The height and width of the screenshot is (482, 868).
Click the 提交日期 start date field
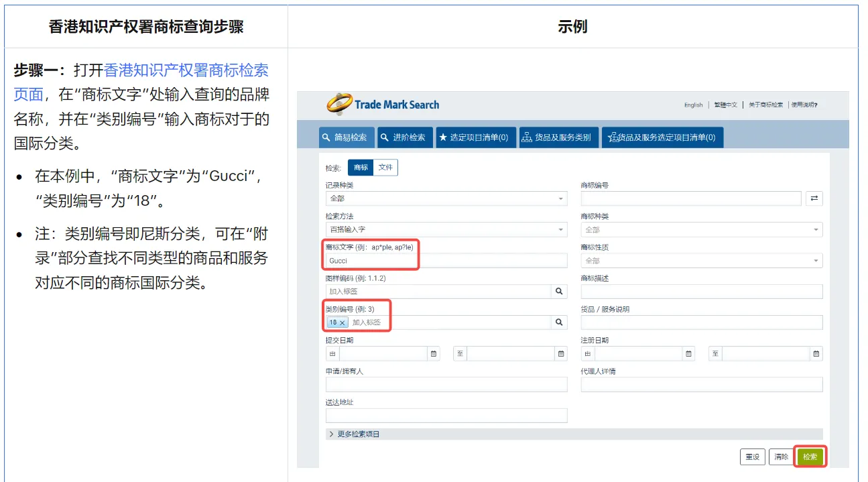click(383, 353)
